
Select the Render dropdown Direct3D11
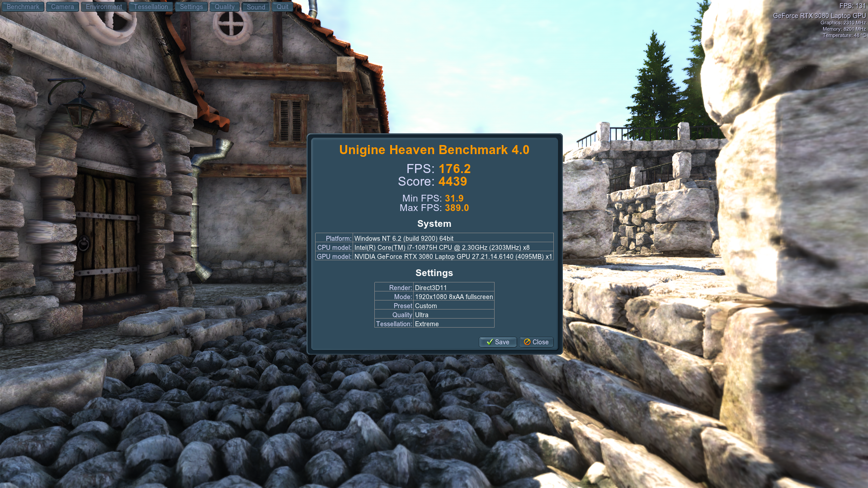click(454, 287)
